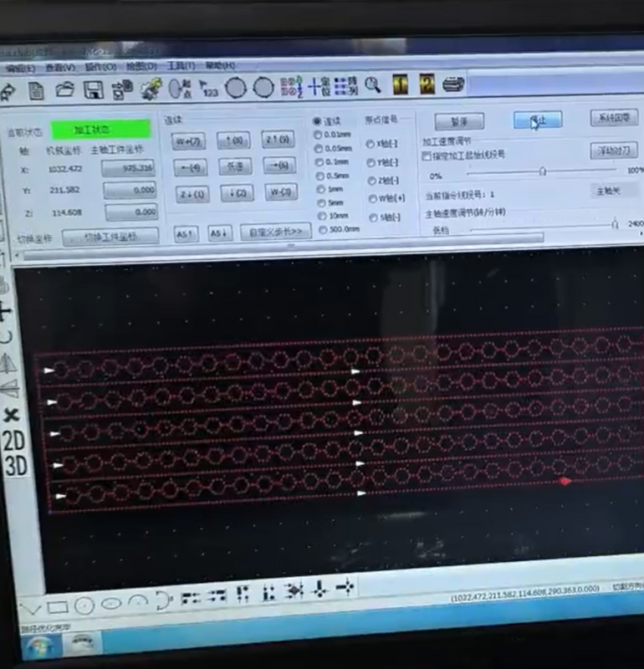Select the 0.01mm step radio button
This screenshot has height=669, width=644.
317,135
